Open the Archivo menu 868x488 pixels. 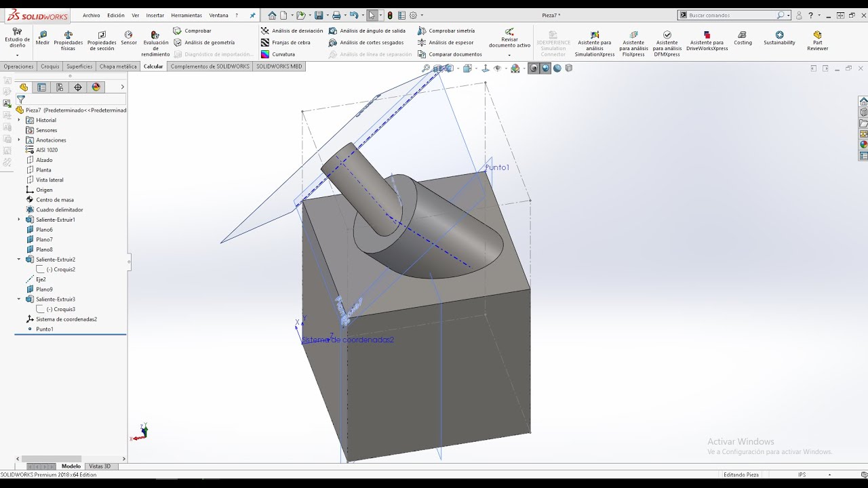point(92,15)
